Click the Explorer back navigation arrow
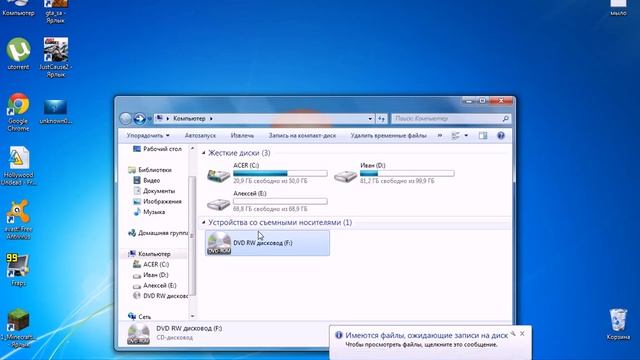This screenshot has height=360, width=640. point(126,119)
